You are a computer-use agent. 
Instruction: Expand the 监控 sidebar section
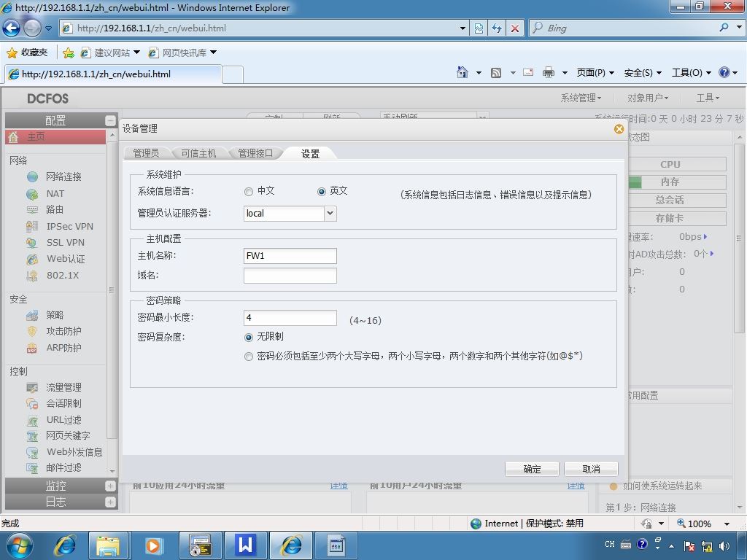(110, 486)
